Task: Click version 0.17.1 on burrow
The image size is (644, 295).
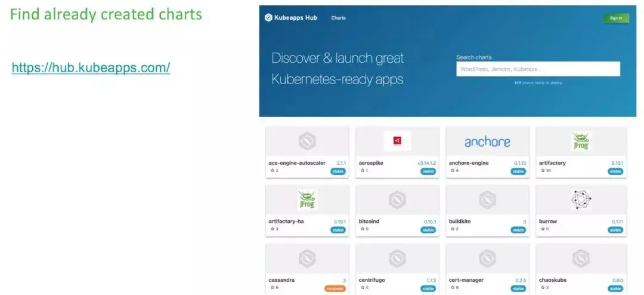Action: [617, 222]
